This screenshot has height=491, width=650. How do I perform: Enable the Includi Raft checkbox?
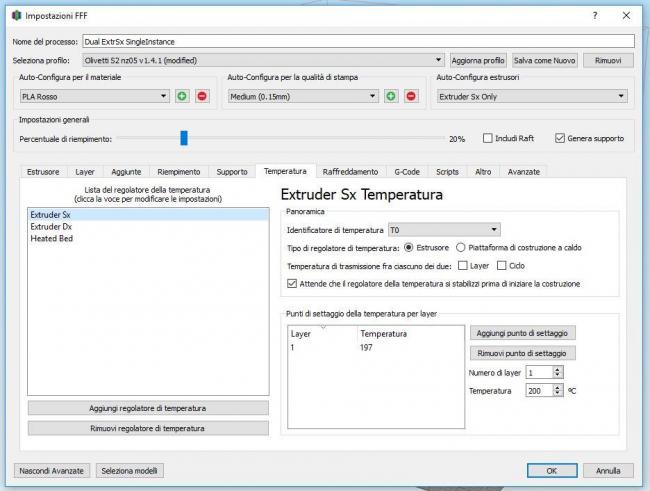(x=488, y=138)
